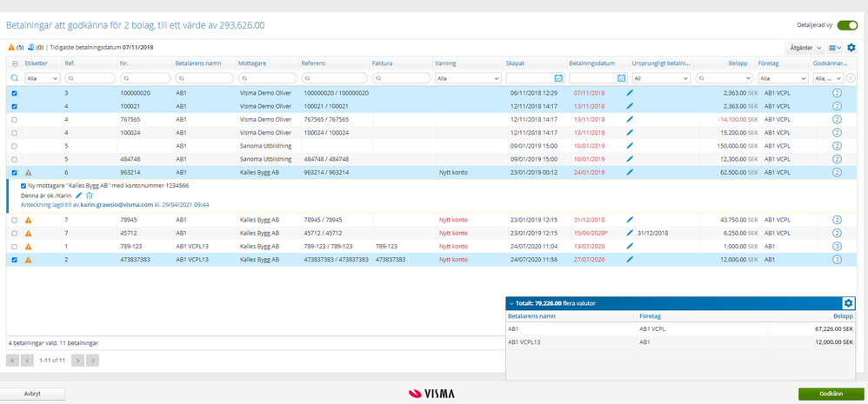Click the search magnifier icon in filter row
Image resolution: width=868 pixels, height=404 pixels.
(x=14, y=78)
